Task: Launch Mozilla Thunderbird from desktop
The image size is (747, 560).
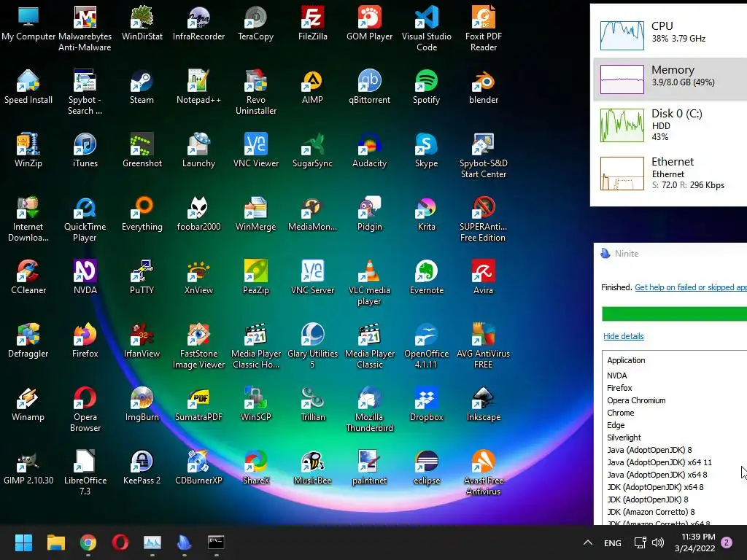Action: pyautogui.click(x=369, y=410)
